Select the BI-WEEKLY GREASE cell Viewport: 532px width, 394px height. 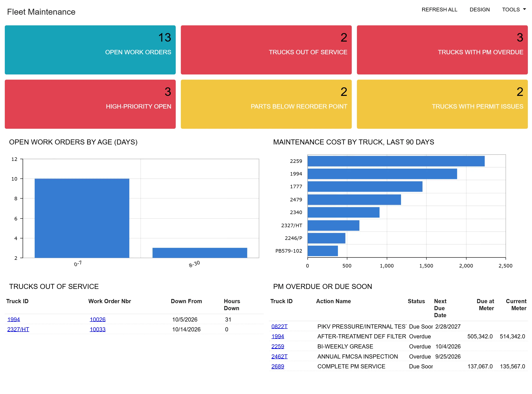345,347
